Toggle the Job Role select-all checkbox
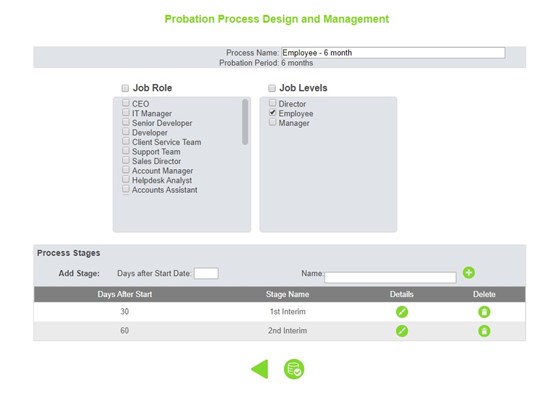This screenshot has height=393, width=550. click(125, 88)
